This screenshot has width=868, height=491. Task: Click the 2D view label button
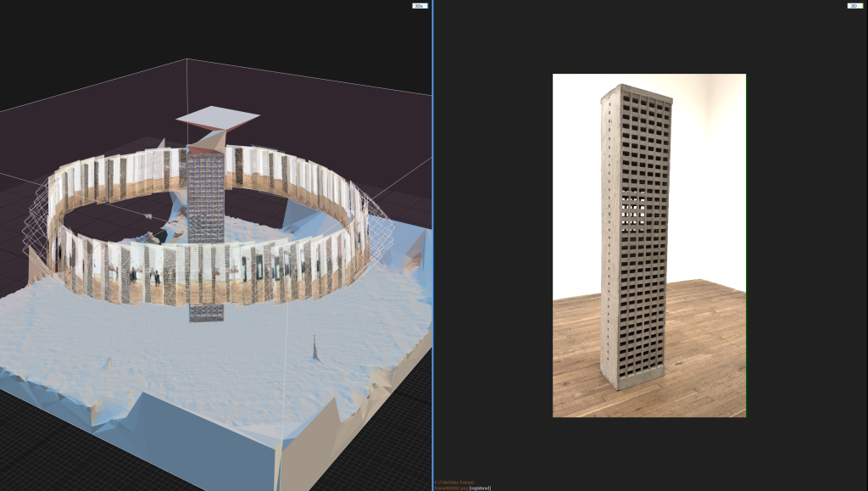(854, 5)
